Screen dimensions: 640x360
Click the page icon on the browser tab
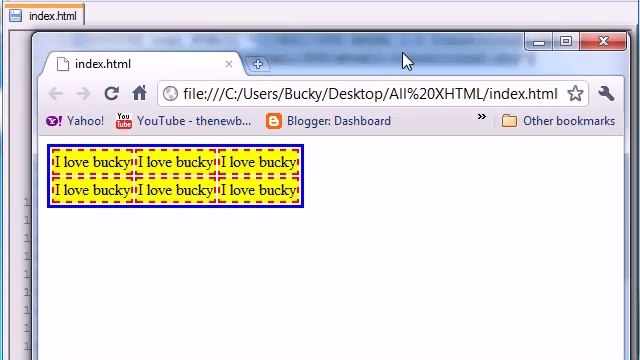coord(62,64)
